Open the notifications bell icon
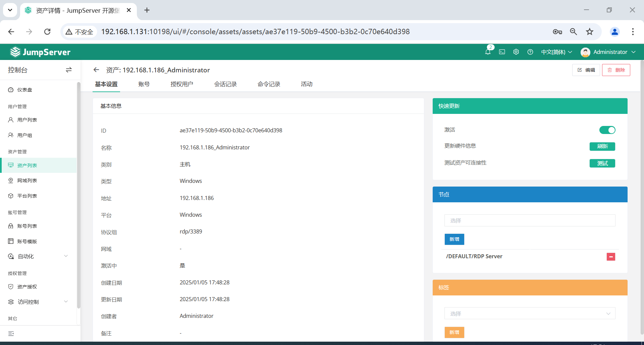Image resolution: width=644 pixels, height=345 pixels. pyautogui.click(x=488, y=52)
